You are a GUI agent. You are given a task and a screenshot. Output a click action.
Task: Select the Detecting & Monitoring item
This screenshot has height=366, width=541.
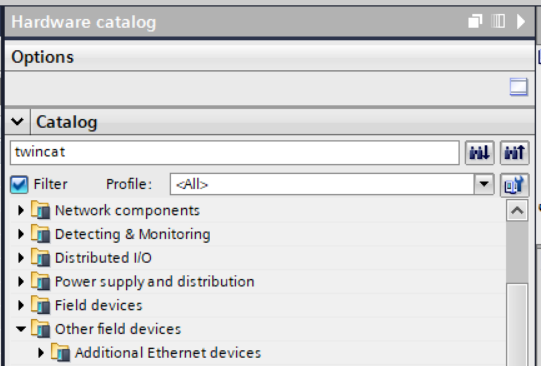coord(132,234)
